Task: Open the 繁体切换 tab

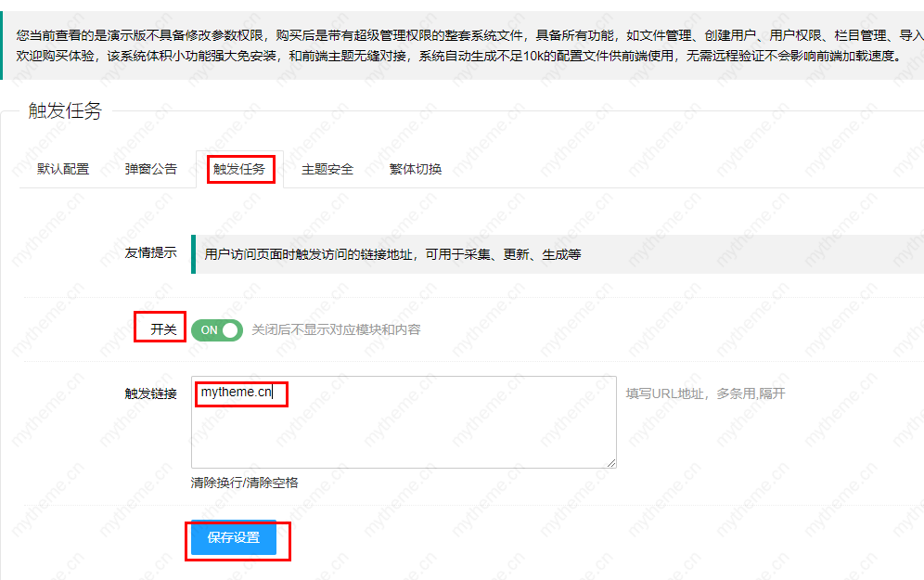Action: click(416, 169)
